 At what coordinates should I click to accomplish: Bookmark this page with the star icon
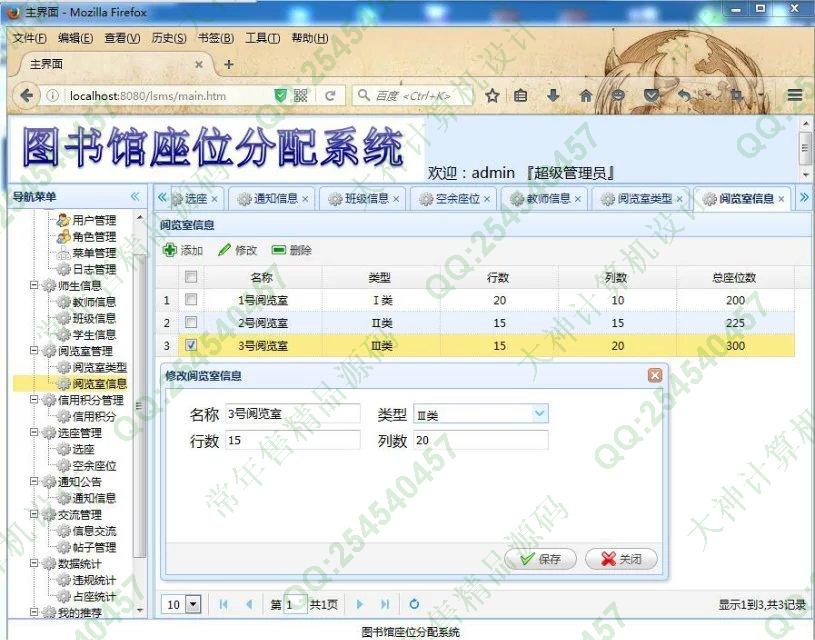tap(492, 95)
